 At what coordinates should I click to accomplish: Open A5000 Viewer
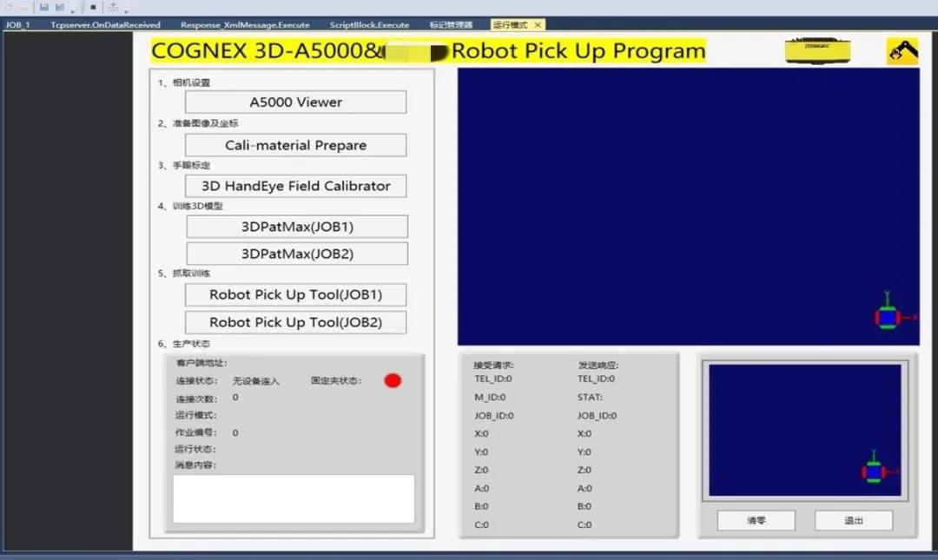pyautogui.click(x=295, y=102)
